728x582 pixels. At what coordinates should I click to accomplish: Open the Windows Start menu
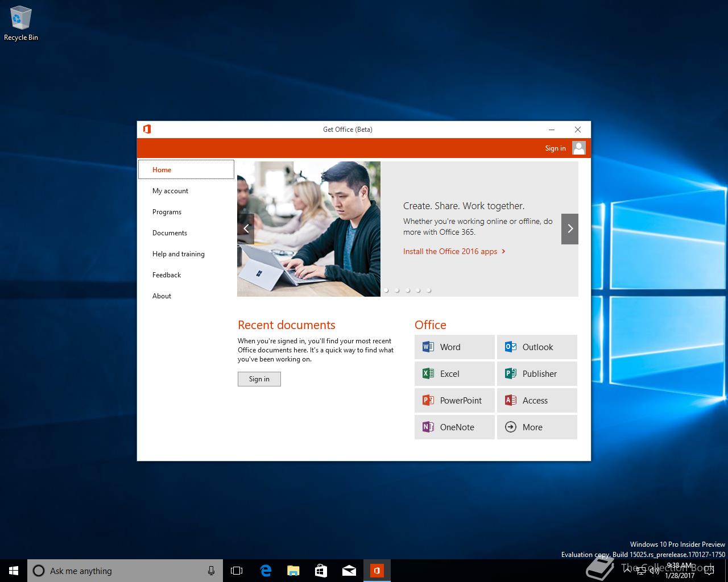[x=14, y=571]
